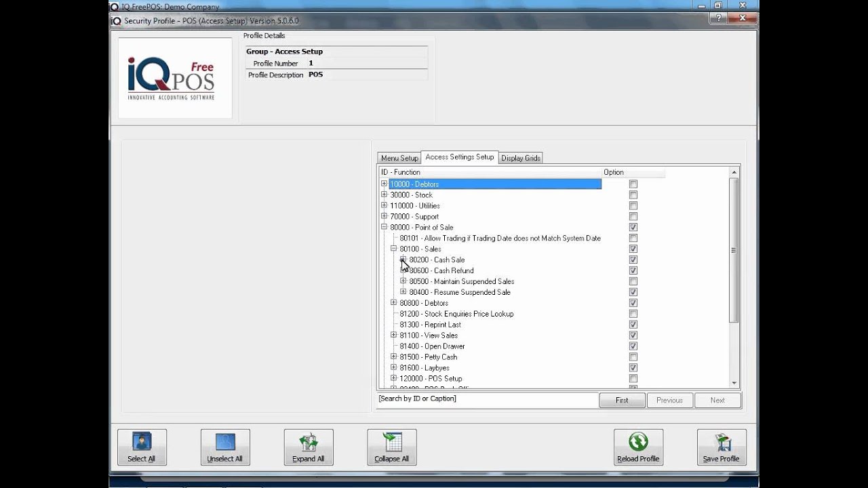The height and width of the screenshot is (488, 868).
Task: Tick the 10000 - Debtors checkbox
Action: point(633,184)
